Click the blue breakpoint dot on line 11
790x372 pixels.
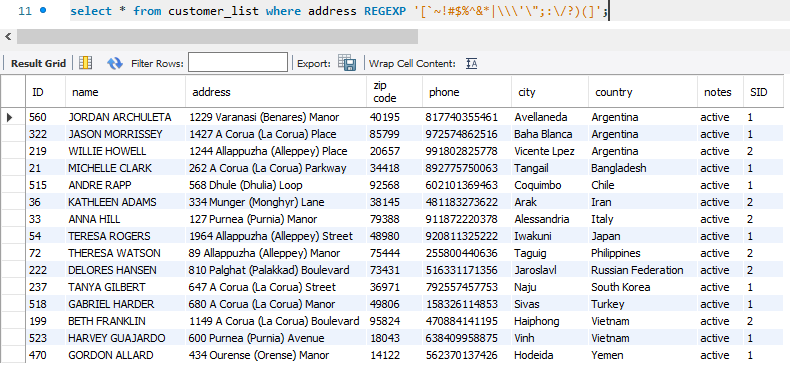click(x=43, y=10)
